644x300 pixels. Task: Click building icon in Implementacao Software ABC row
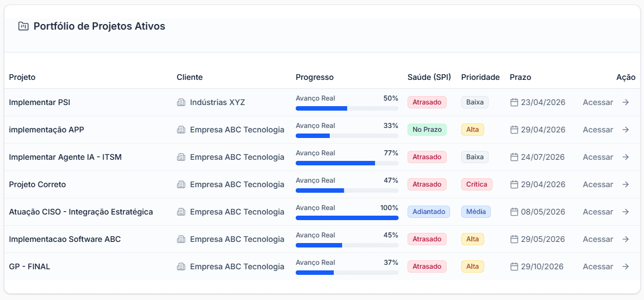pos(181,239)
